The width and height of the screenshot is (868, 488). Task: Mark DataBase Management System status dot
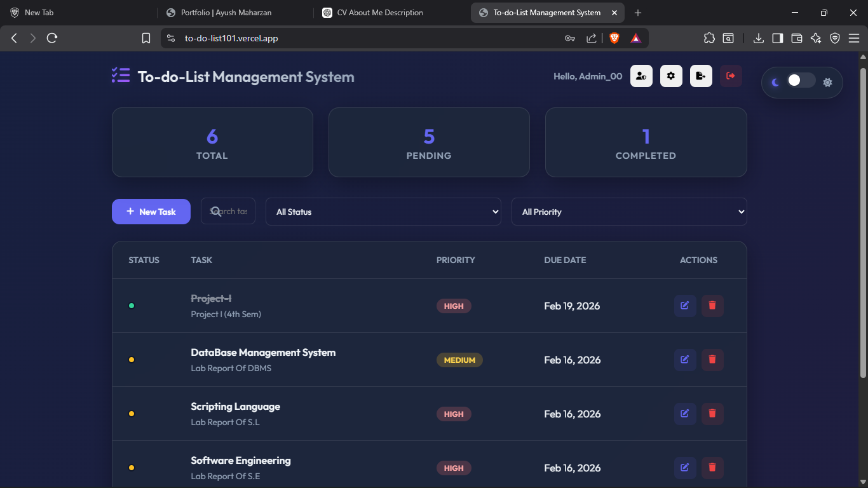(132, 360)
